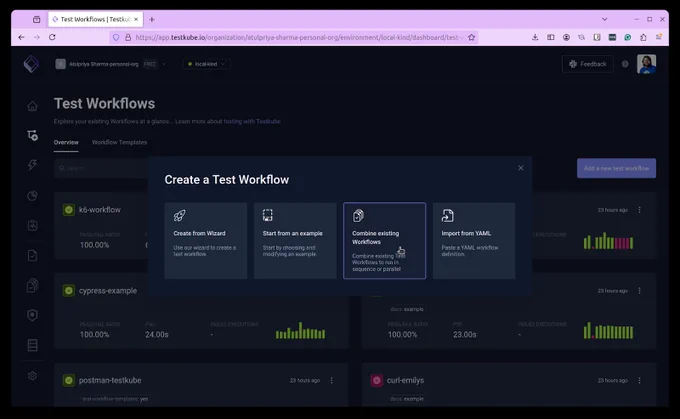Open a new browser tab
680x419 pixels.
point(152,20)
